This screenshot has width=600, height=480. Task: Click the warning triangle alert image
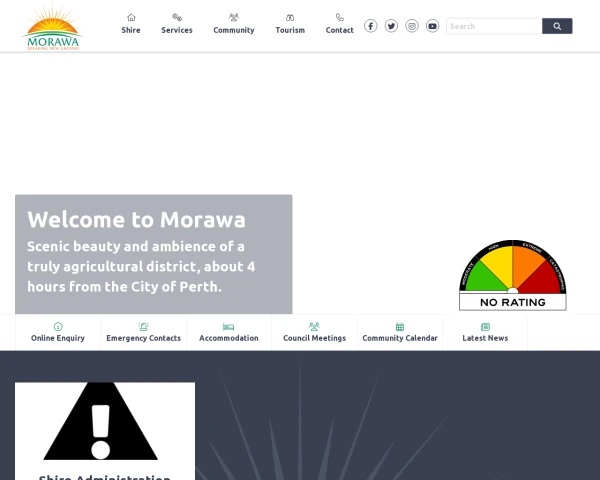click(x=101, y=422)
